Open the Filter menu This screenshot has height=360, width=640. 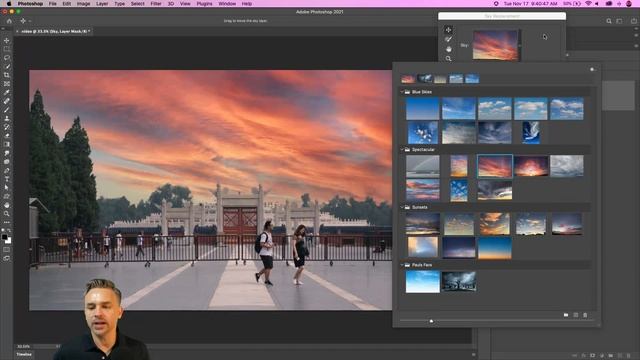pos(156,4)
